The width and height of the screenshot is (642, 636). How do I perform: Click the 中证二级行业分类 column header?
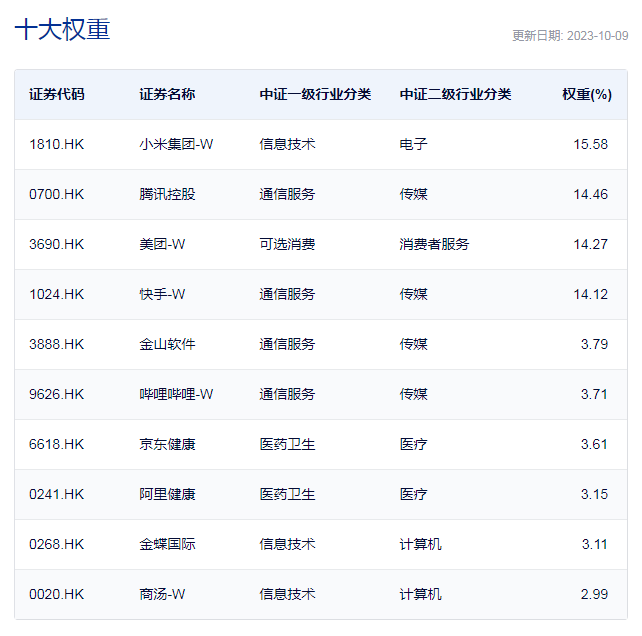pos(455,94)
